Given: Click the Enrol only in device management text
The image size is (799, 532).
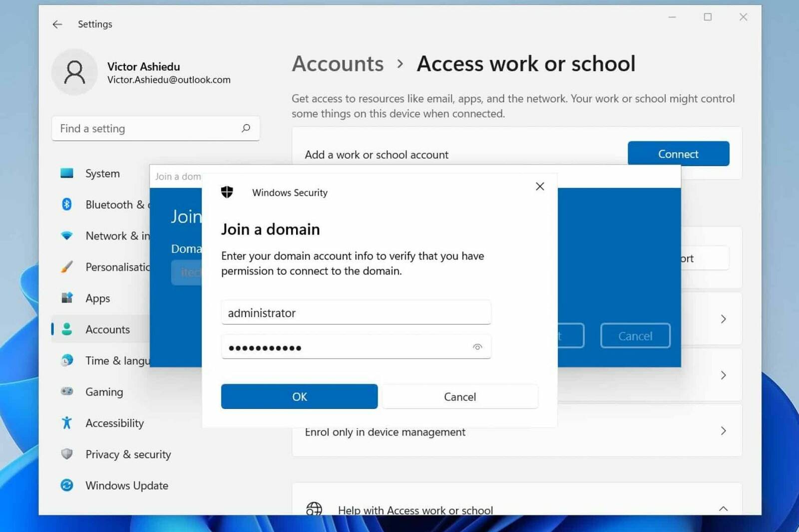Looking at the screenshot, I should pyautogui.click(x=385, y=432).
